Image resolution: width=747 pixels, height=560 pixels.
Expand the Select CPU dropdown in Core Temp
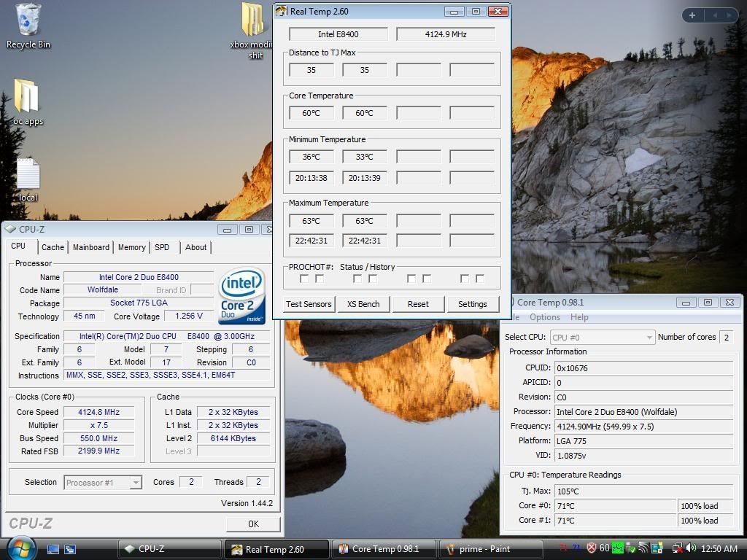(x=603, y=337)
